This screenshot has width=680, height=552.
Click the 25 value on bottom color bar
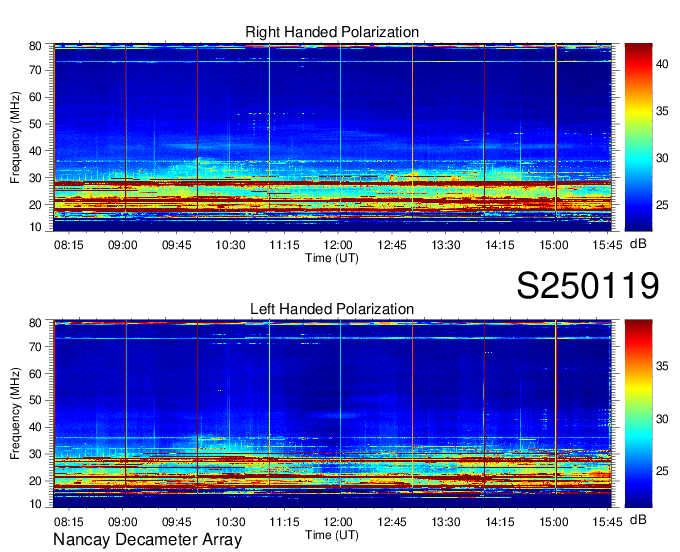point(662,471)
